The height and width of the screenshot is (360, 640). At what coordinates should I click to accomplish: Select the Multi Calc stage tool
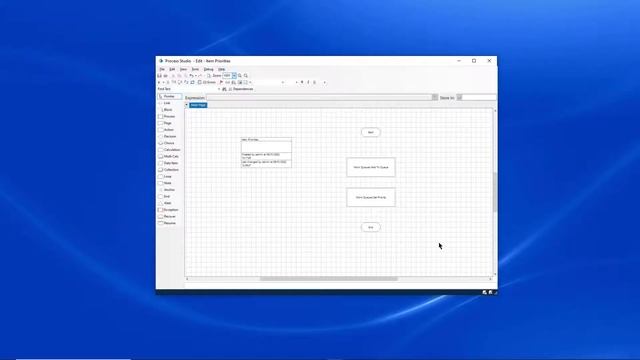(170, 156)
